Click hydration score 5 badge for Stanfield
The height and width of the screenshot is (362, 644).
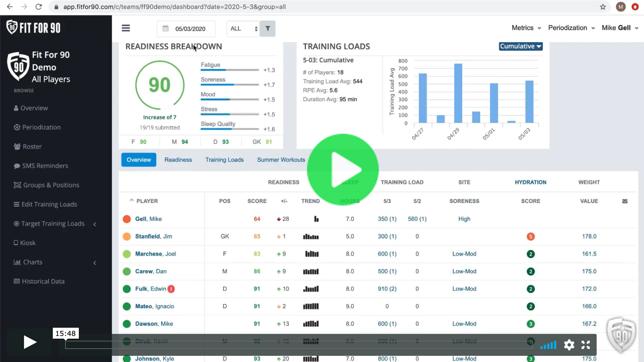530,237
